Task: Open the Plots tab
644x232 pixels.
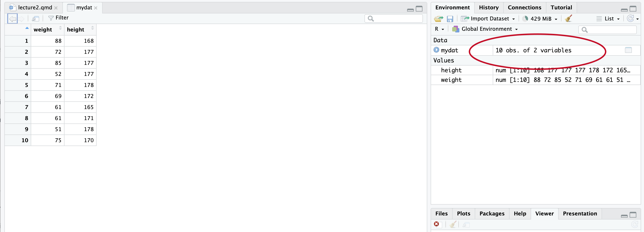Action: tap(463, 214)
